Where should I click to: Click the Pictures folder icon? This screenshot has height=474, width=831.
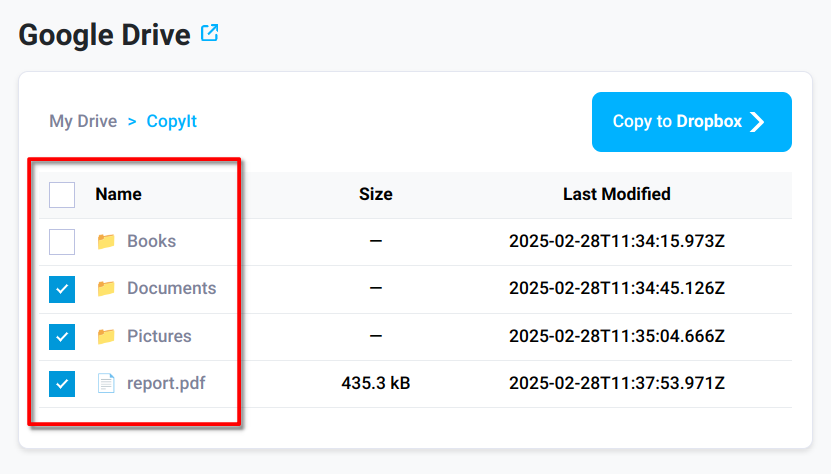point(106,336)
